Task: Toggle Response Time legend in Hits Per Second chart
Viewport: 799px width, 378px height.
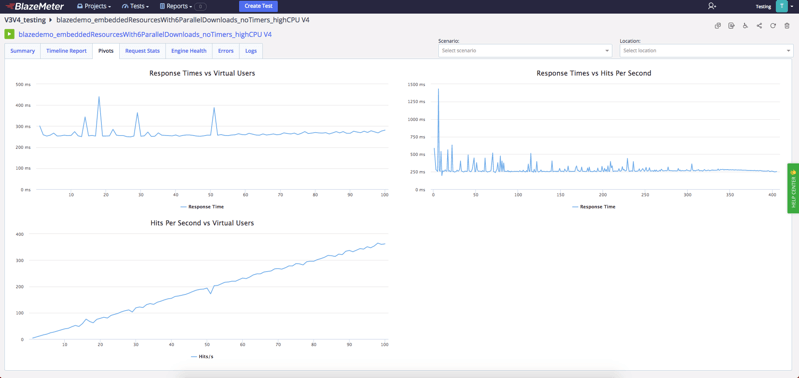Action: [593, 207]
